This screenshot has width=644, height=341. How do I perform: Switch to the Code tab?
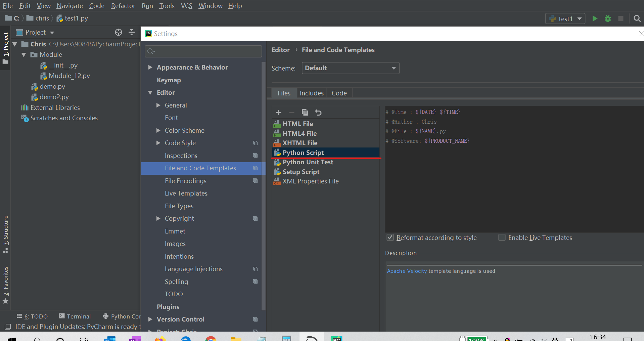click(339, 93)
